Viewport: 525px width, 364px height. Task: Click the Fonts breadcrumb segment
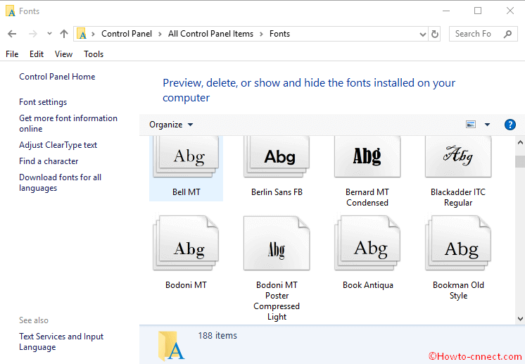point(280,34)
